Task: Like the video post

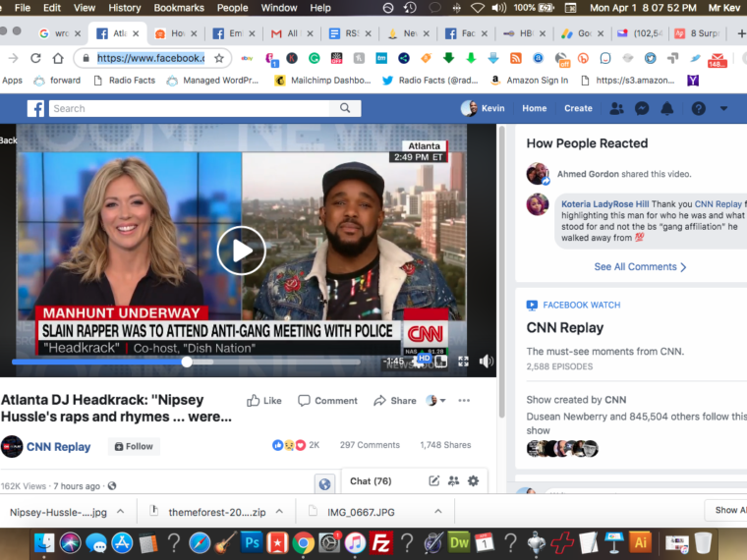Action: (x=264, y=401)
